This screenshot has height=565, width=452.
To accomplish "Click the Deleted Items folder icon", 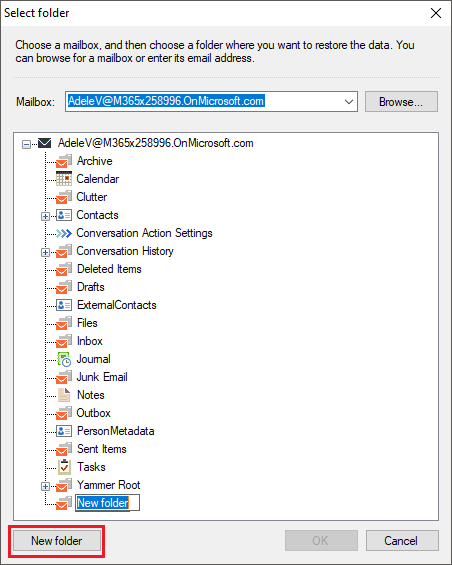I will pyautogui.click(x=64, y=269).
